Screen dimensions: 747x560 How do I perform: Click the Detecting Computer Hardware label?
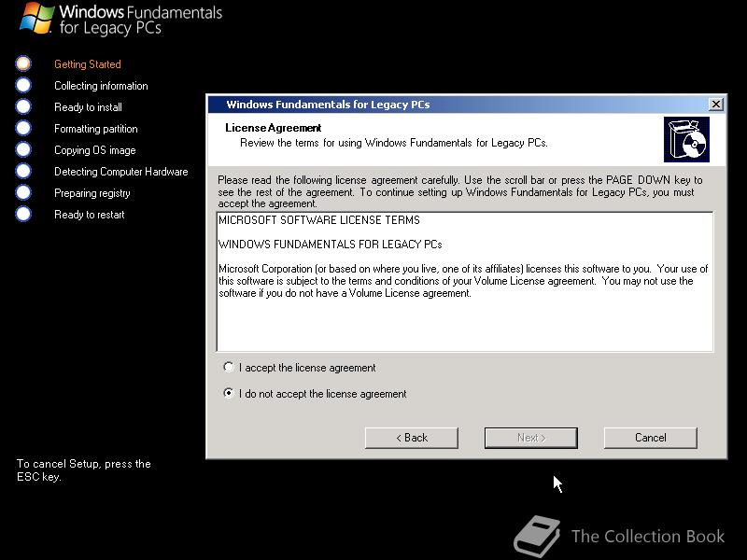coord(121,172)
